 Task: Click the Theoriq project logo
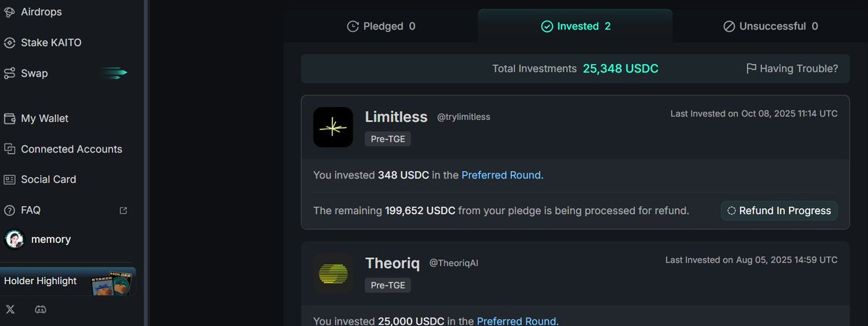click(333, 273)
